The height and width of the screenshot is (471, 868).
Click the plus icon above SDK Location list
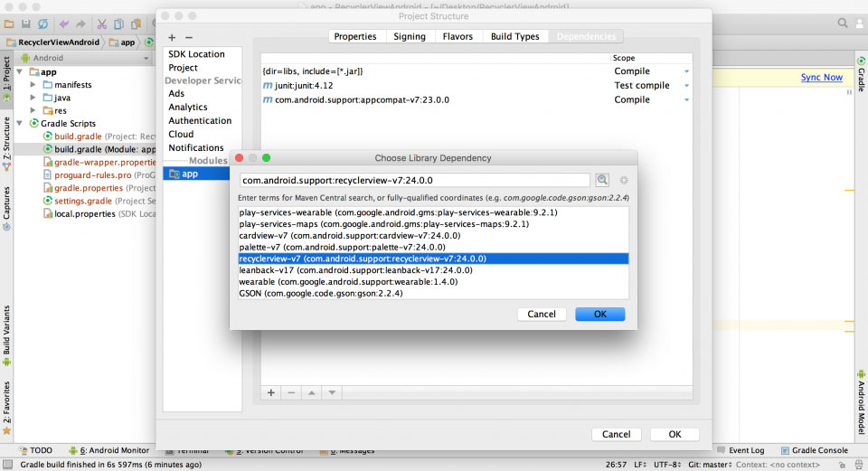(x=172, y=38)
